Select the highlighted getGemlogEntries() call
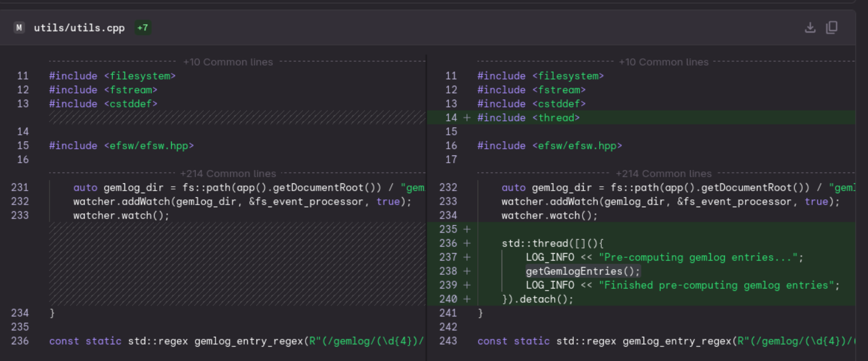Image resolution: width=868 pixels, height=361 pixels. [x=583, y=271]
